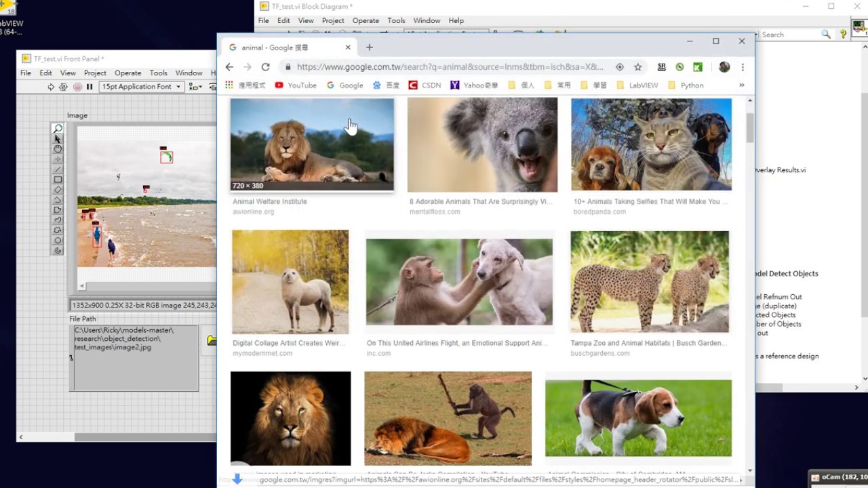Open the YouTube bookmark
Image resolution: width=868 pixels, height=488 pixels.
tap(296, 85)
